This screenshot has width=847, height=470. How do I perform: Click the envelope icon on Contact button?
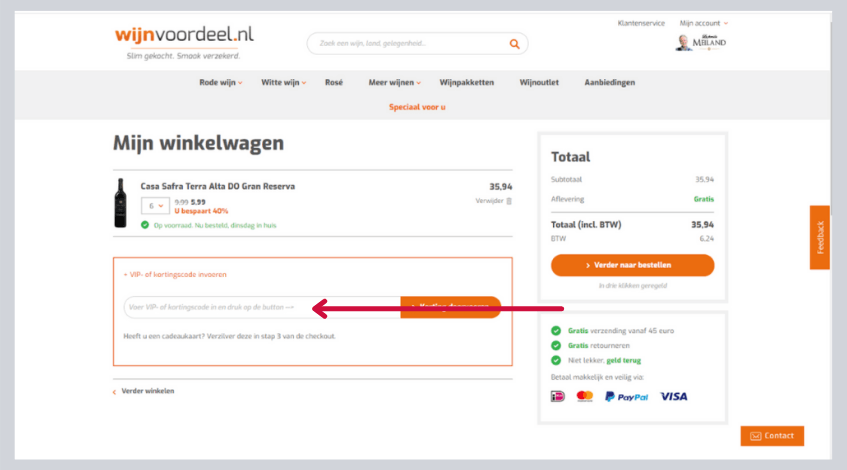pos(756,436)
